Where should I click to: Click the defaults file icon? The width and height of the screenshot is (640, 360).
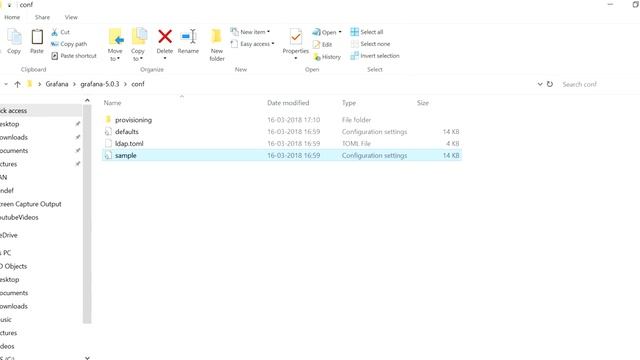(x=108, y=131)
